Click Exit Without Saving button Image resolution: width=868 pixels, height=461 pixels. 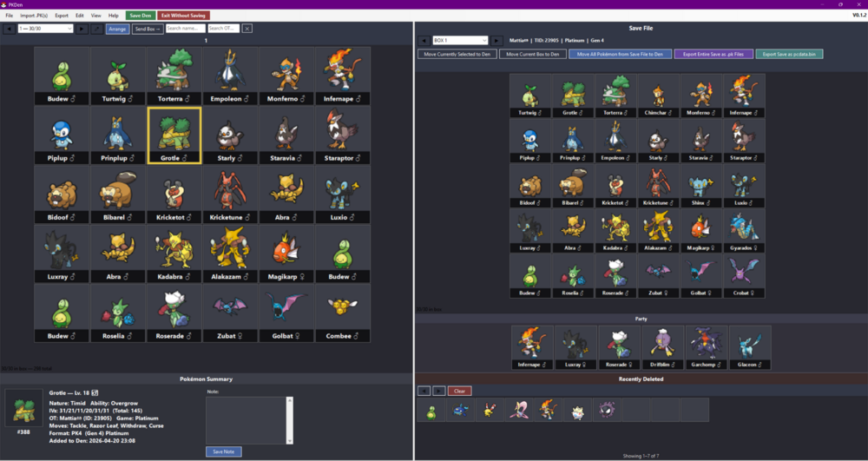184,16
